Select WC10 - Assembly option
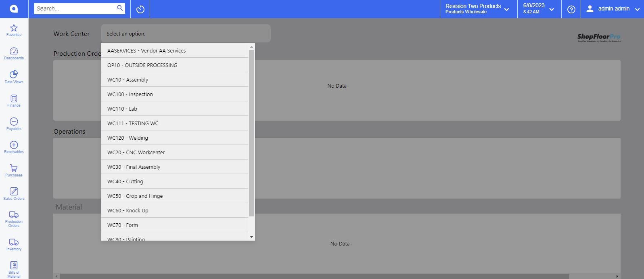The width and height of the screenshot is (644, 279). [x=175, y=80]
